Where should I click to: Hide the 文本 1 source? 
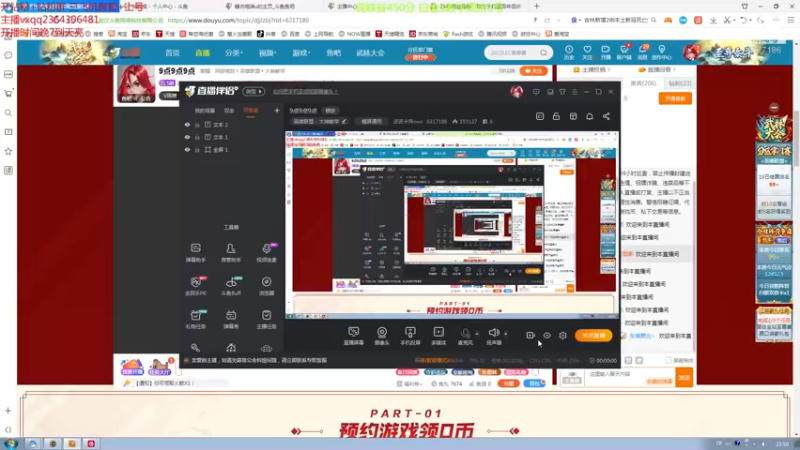pyautogui.click(x=187, y=137)
